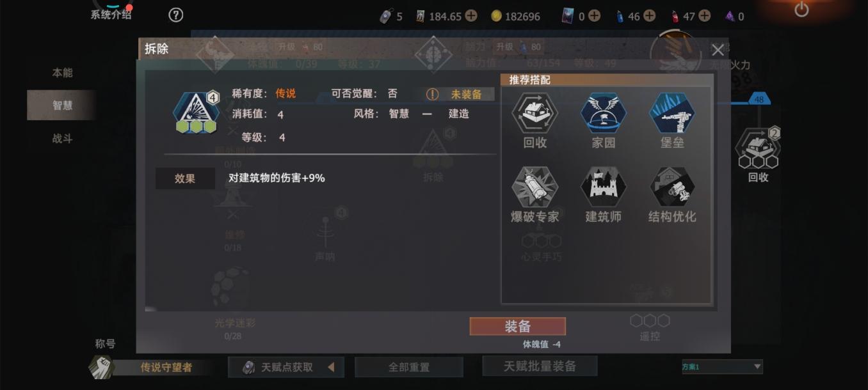
Task: Select the 家园 recommended talent icon
Action: 604,113
